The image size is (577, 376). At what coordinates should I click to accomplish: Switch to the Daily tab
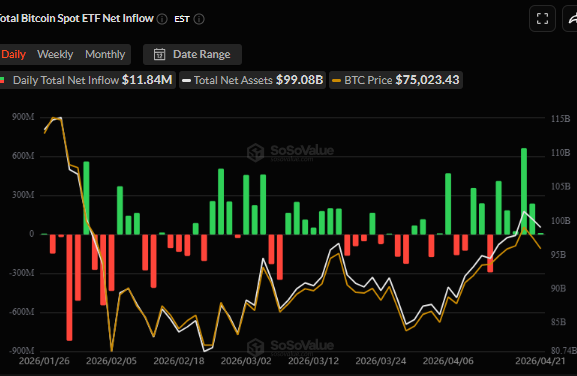coord(14,54)
